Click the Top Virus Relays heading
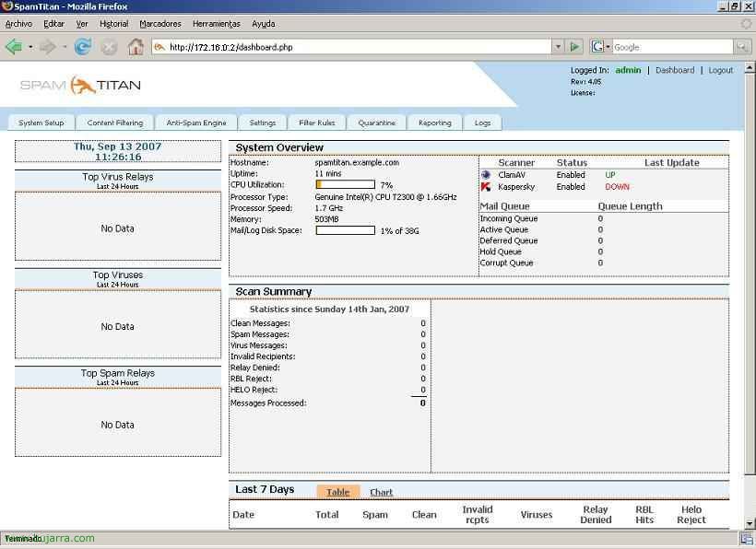The width and height of the screenshot is (756, 549). [118, 177]
